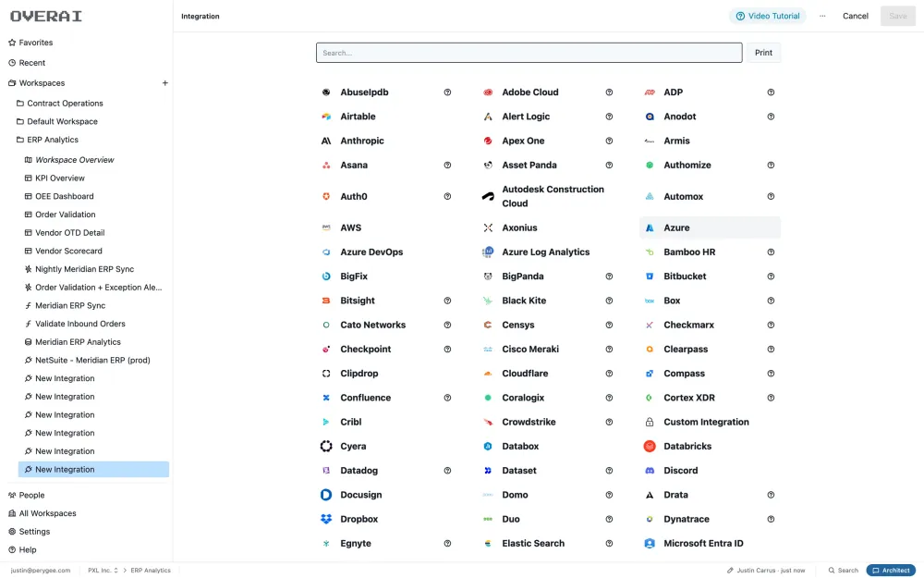Show help info for Cloudflare
The width and height of the screenshot is (924, 578).
tap(609, 374)
